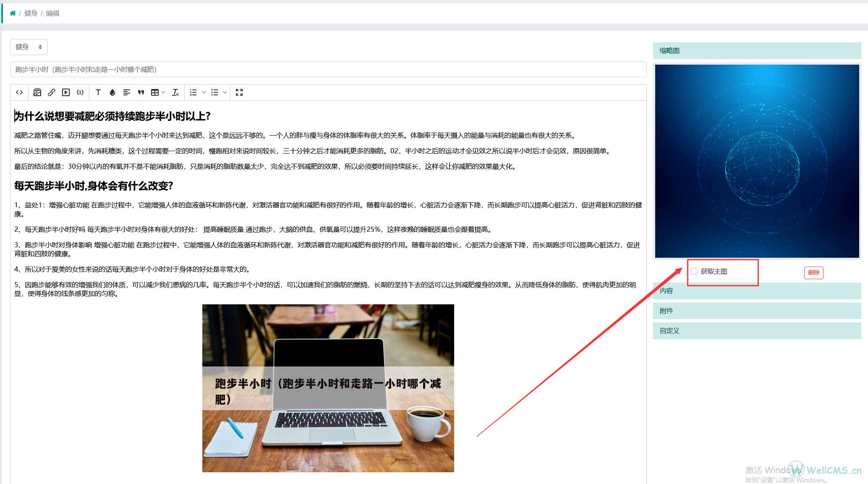
Task: Click the article title input field
Action: point(328,70)
